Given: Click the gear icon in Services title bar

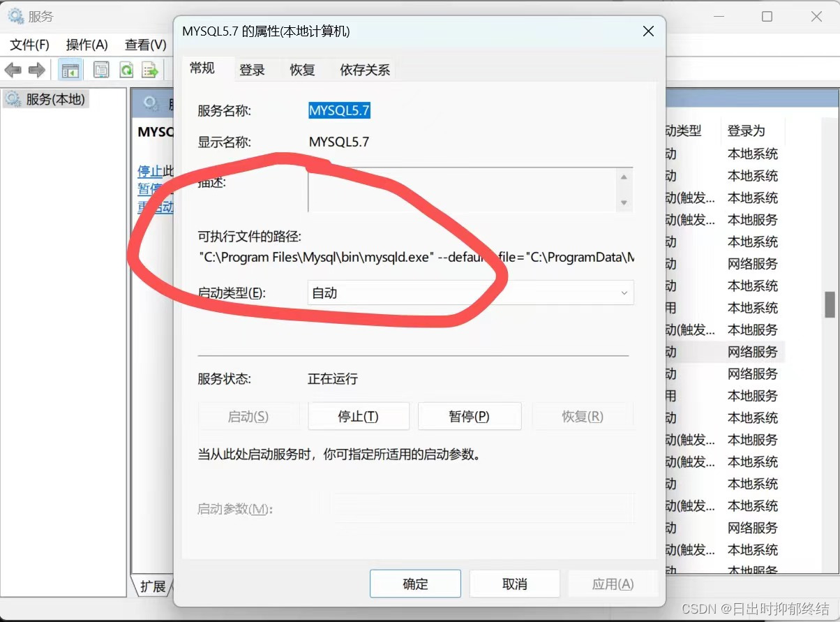Looking at the screenshot, I should (15, 16).
